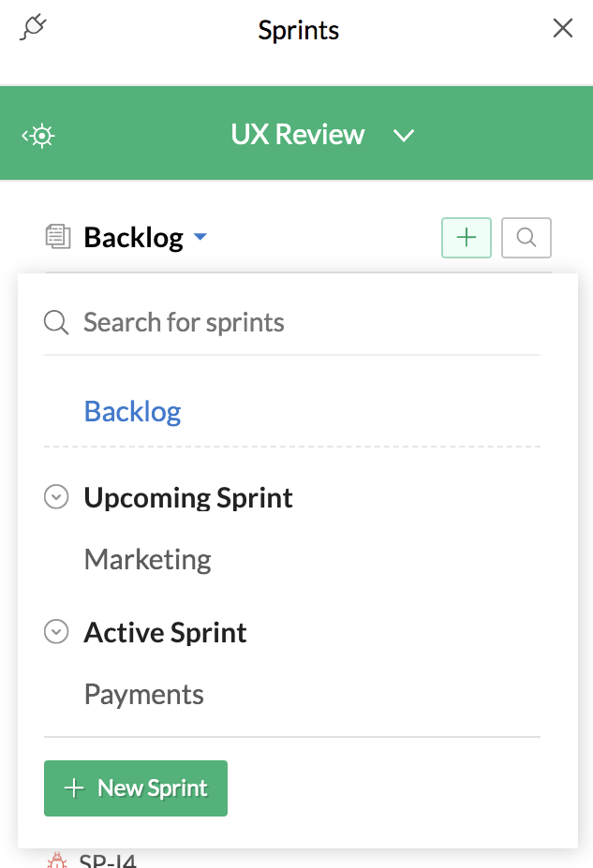Open the settings gear in green header
This screenshot has height=868, width=593.
[x=40, y=136]
